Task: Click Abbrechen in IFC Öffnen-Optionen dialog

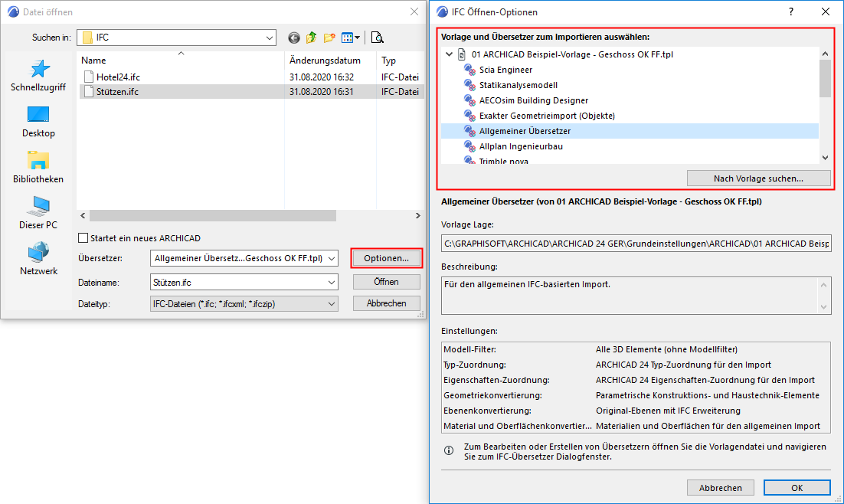Action: pos(720,488)
